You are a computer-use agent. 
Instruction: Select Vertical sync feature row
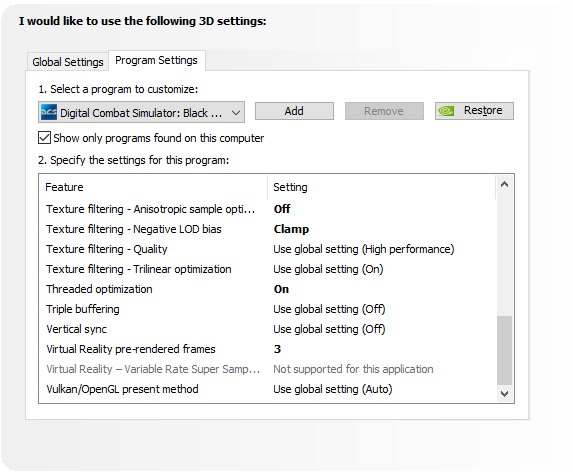[268, 329]
